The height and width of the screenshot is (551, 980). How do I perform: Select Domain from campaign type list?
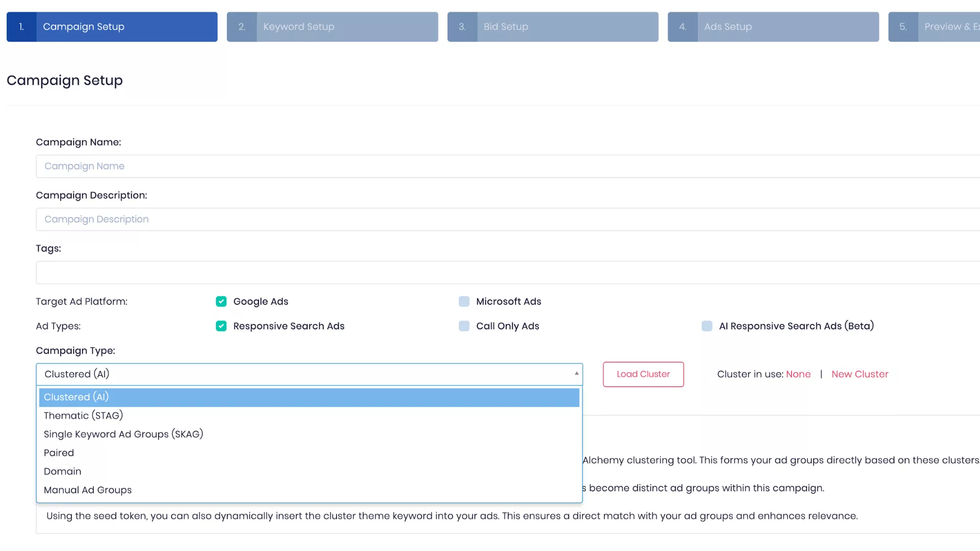[62, 471]
